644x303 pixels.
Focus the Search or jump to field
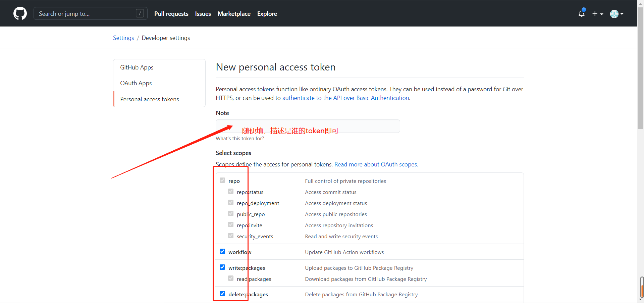[91, 13]
